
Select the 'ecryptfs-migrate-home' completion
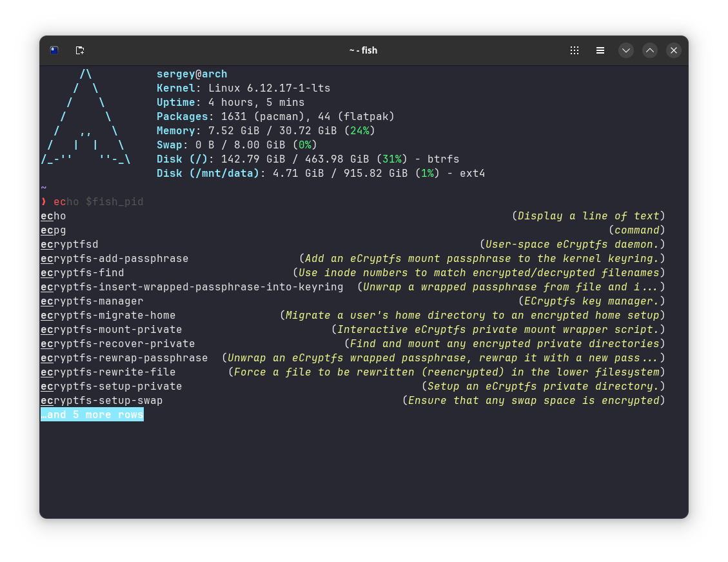(108, 316)
